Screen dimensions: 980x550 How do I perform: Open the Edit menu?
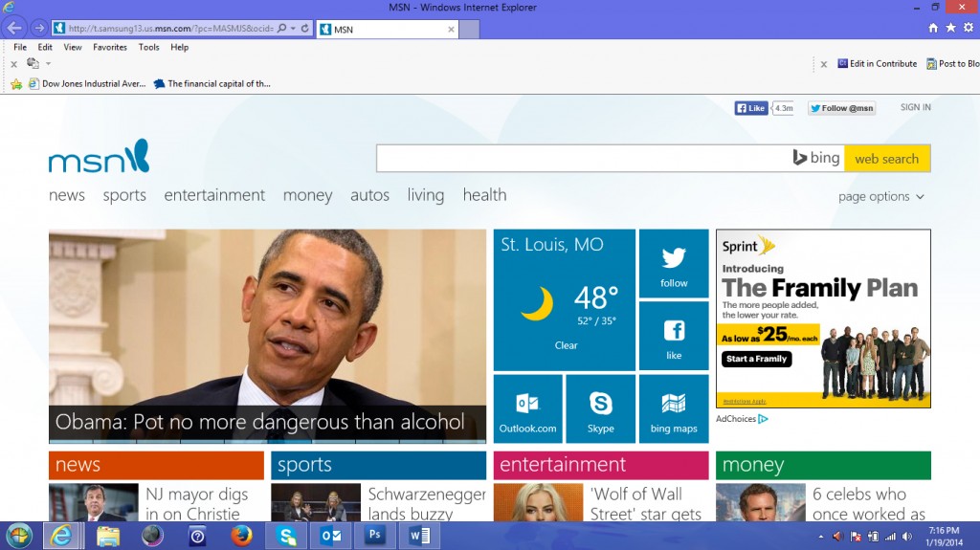click(x=45, y=47)
